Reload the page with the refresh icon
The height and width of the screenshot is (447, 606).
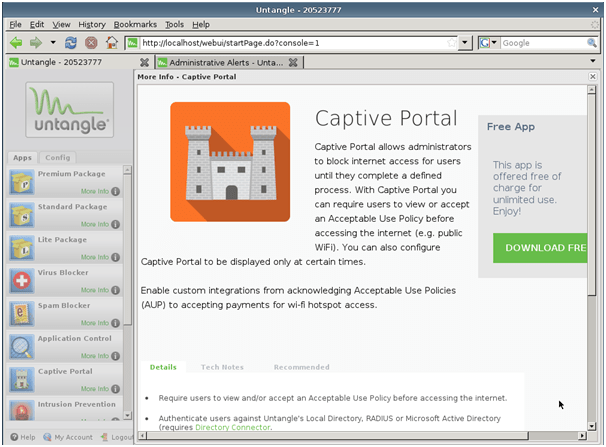pos(71,43)
